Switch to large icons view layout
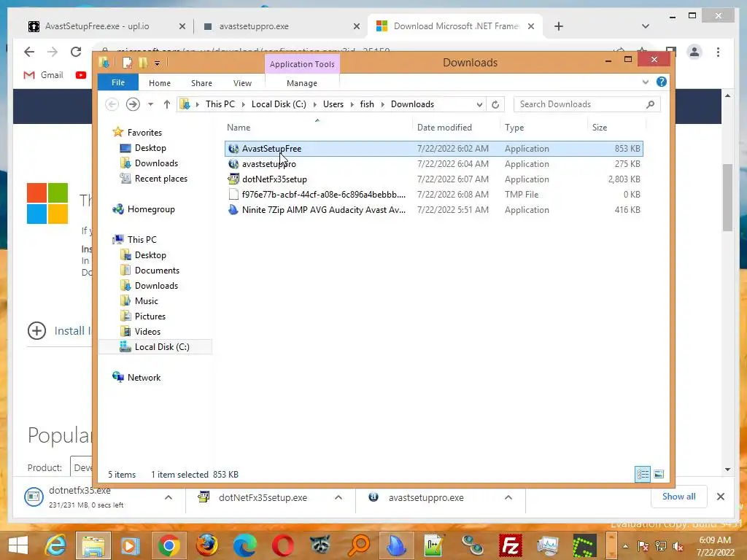The image size is (747, 560). click(659, 474)
